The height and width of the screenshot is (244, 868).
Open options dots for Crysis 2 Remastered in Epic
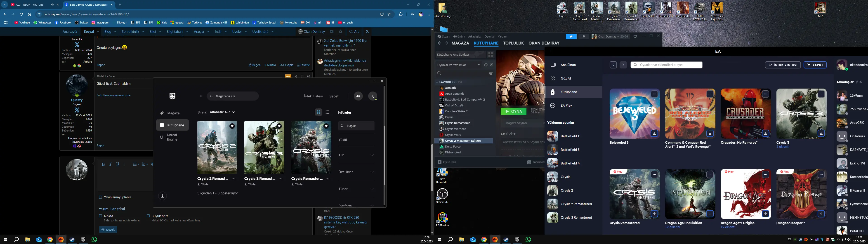pos(234,179)
